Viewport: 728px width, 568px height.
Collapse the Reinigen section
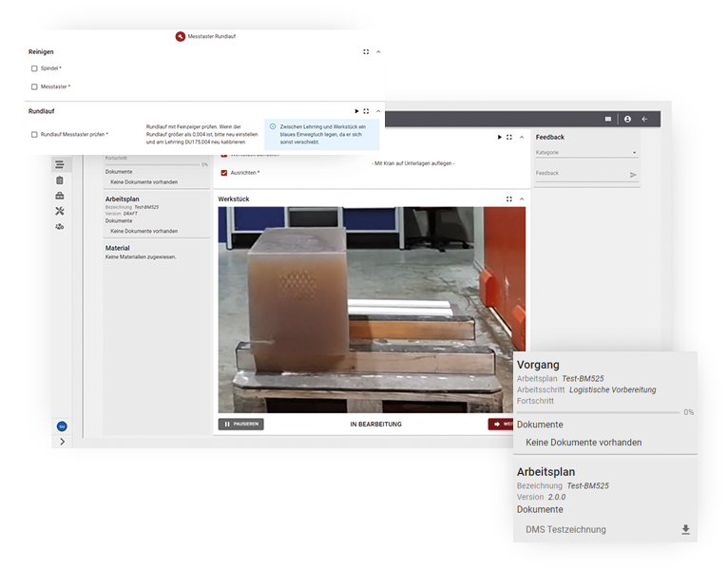pyautogui.click(x=378, y=52)
